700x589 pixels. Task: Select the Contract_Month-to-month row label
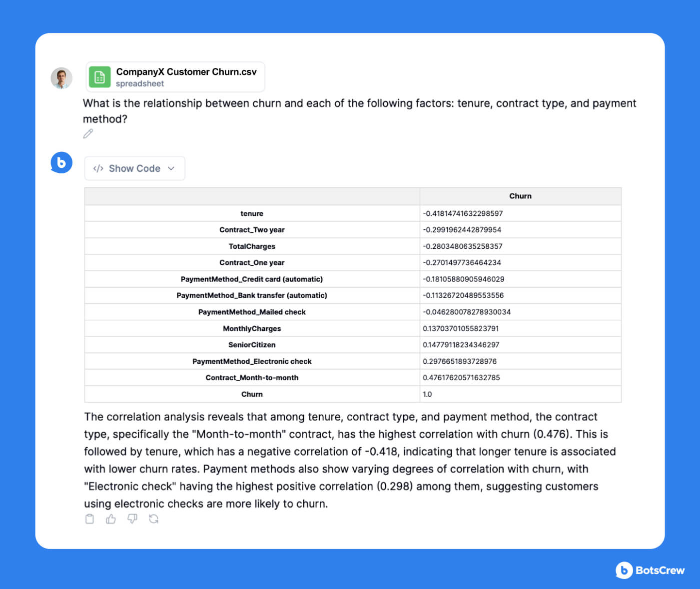pyautogui.click(x=252, y=378)
